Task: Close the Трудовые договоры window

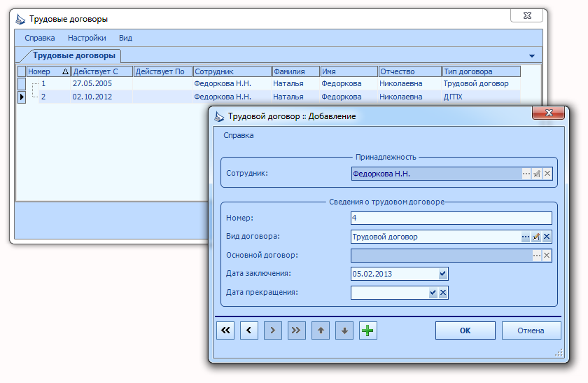Action: (x=527, y=15)
